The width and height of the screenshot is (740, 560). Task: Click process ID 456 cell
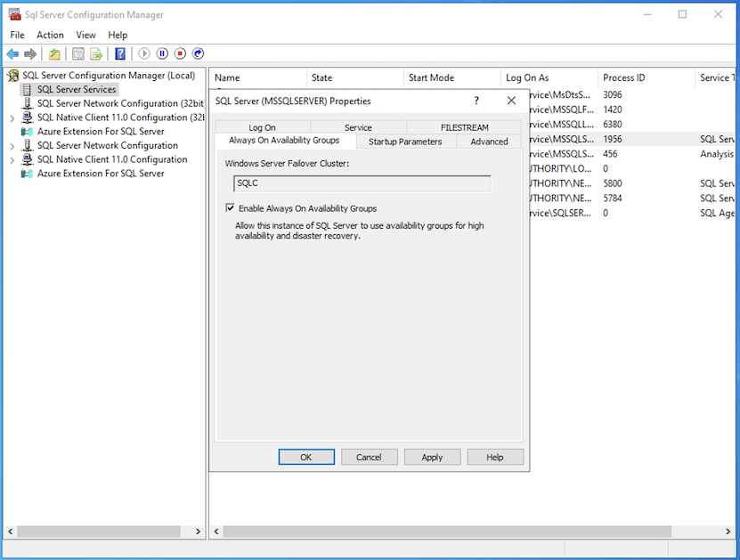click(610, 154)
